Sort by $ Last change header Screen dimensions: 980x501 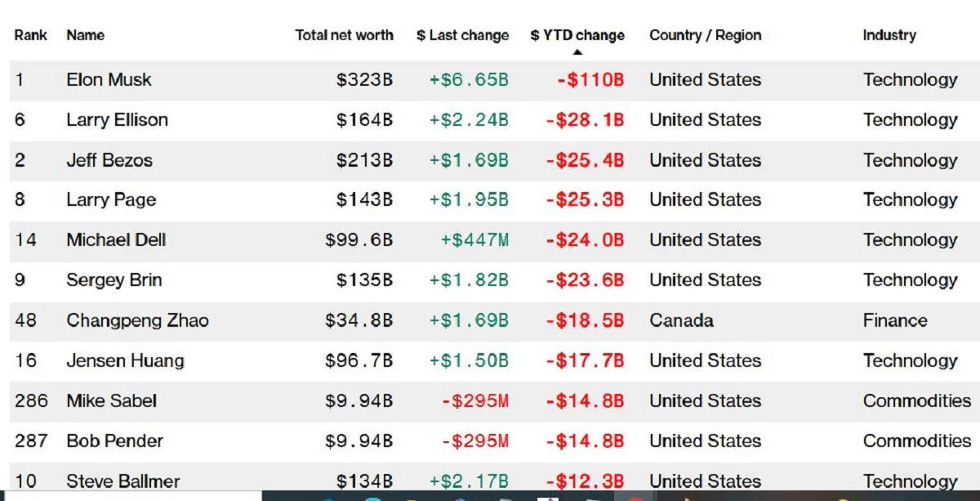462,35
